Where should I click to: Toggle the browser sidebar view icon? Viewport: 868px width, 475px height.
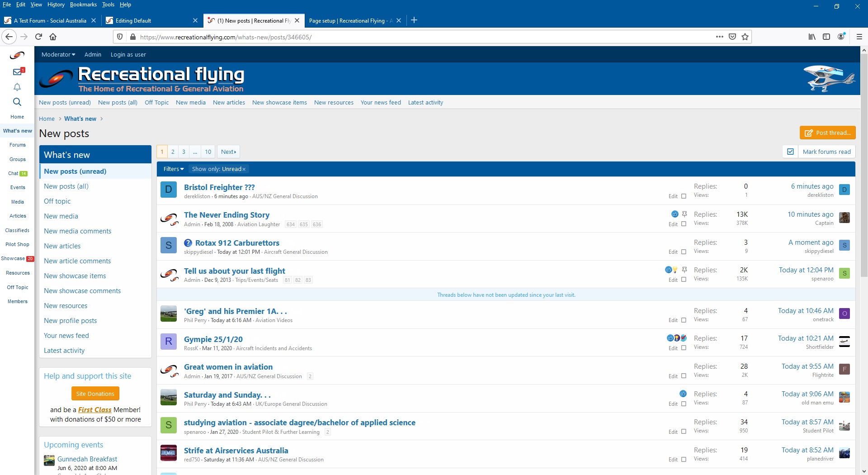(x=826, y=37)
